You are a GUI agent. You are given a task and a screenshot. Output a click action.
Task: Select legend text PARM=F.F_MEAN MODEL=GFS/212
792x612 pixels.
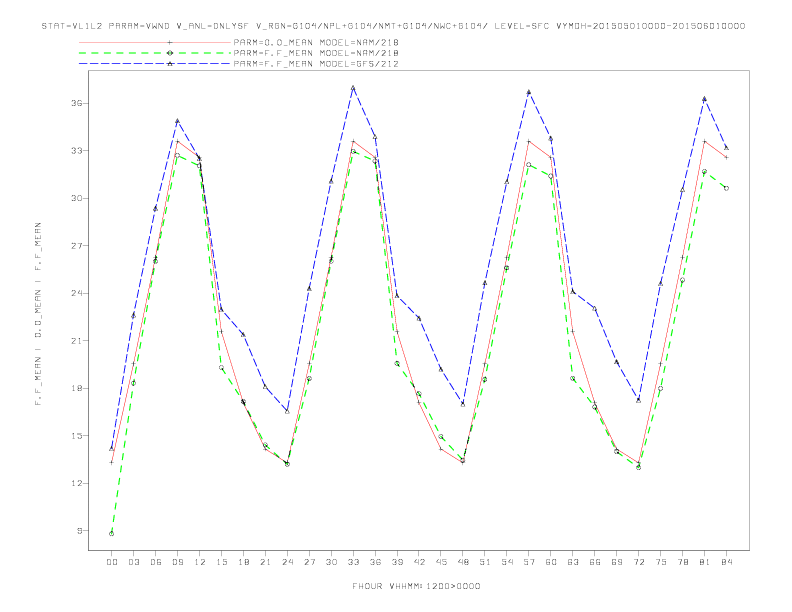click(316, 64)
